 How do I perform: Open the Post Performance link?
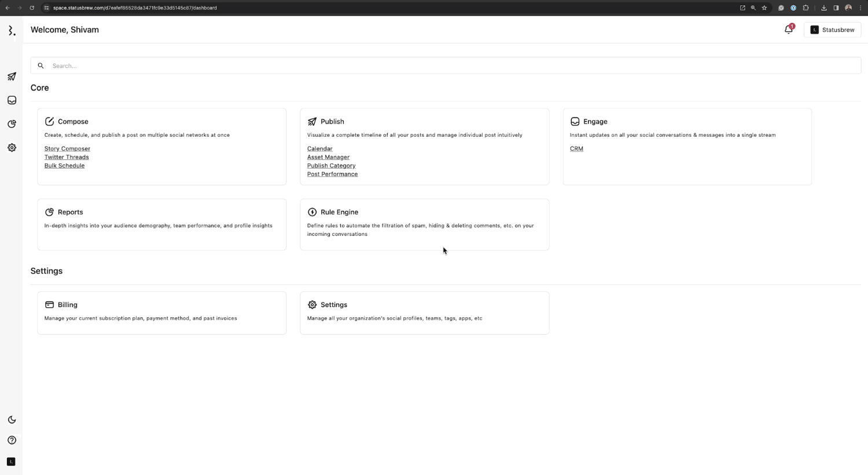332,174
